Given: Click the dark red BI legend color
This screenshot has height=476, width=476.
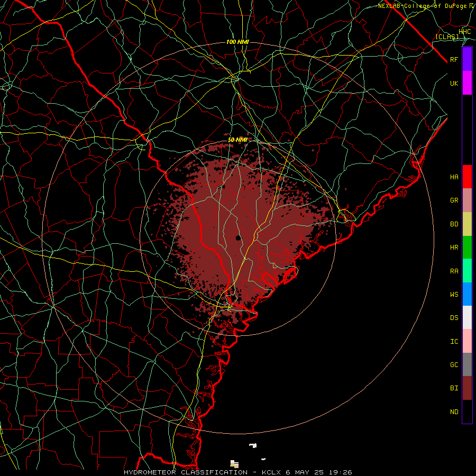Looking at the screenshot, I should pyautogui.click(x=467, y=388).
